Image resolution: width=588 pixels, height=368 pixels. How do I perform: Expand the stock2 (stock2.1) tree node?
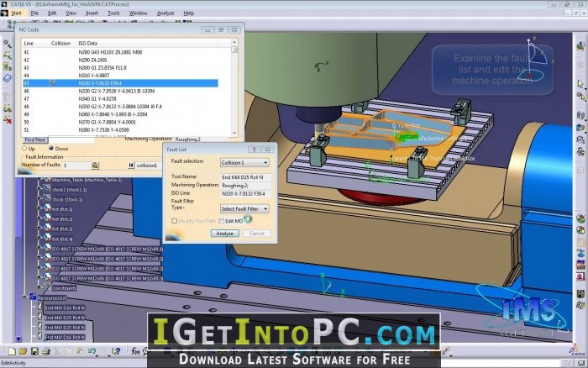pyautogui.click(x=39, y=189)
